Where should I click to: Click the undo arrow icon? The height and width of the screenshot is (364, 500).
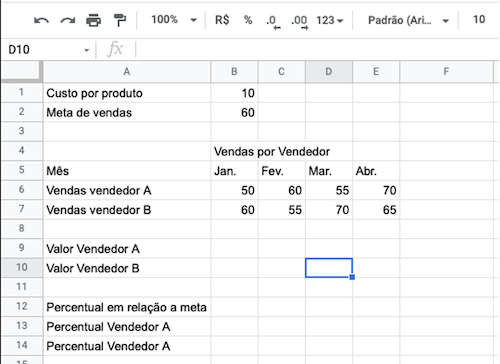[x=41, y=20]
